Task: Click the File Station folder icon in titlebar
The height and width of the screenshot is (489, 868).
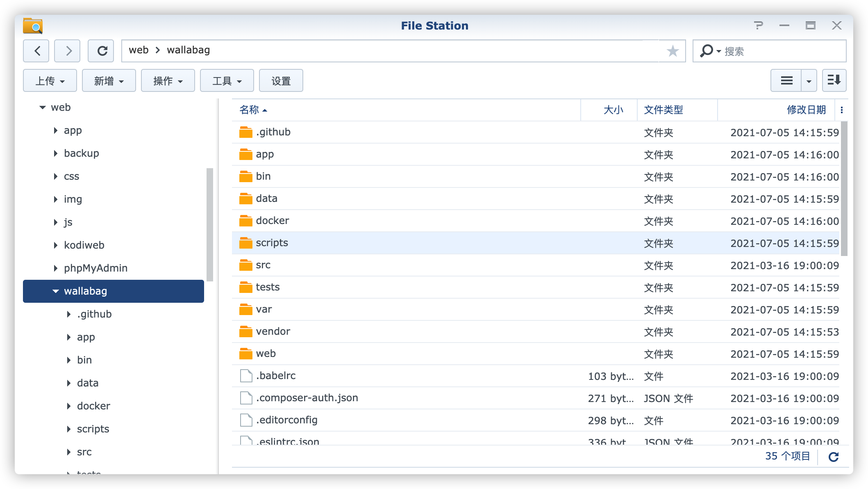Action: (x=33, y=25)
